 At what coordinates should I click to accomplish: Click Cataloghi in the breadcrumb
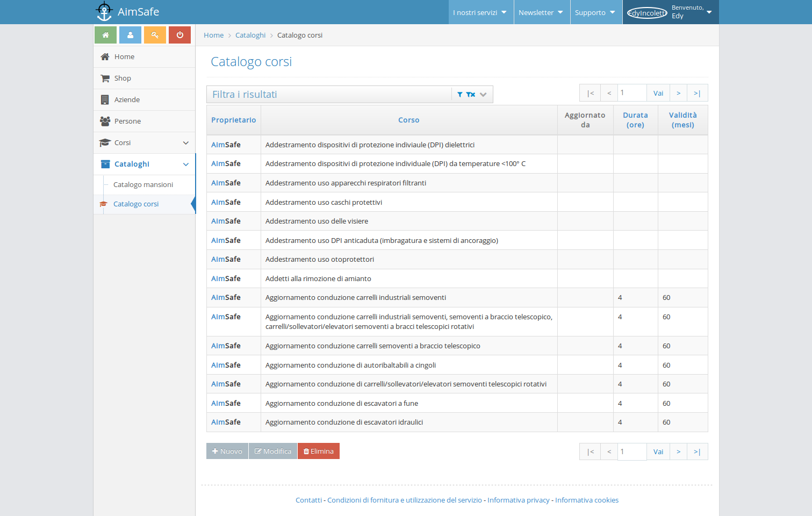point(250,35)
